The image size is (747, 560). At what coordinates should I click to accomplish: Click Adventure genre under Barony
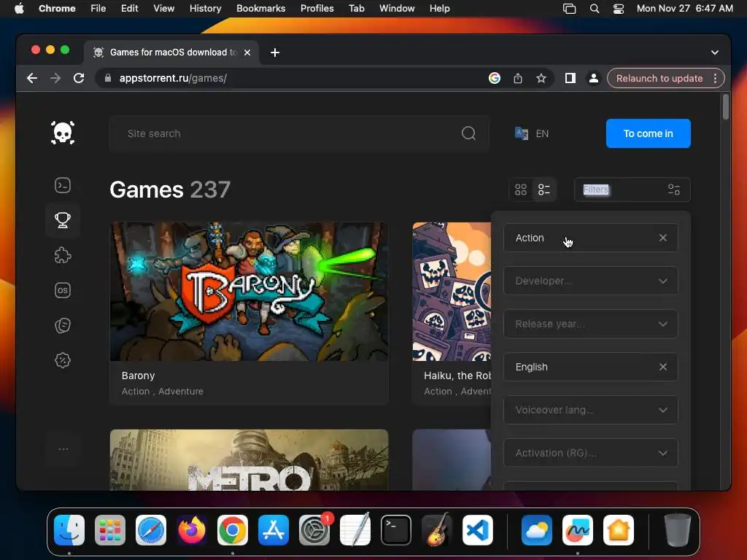(x=181, y=391)
